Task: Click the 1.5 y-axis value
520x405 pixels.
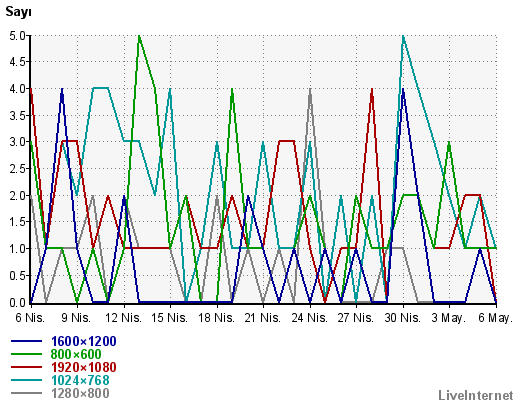Action: point(18,222)
